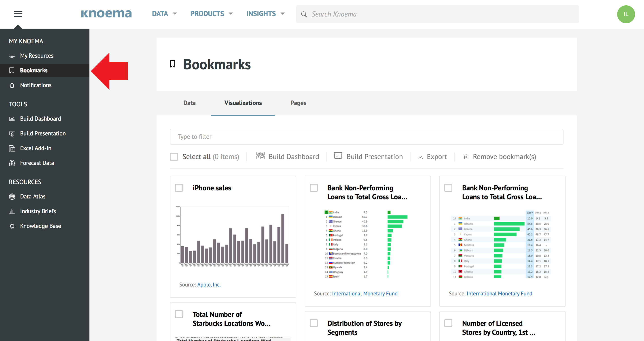Click the Export download icon

[420, 157]
